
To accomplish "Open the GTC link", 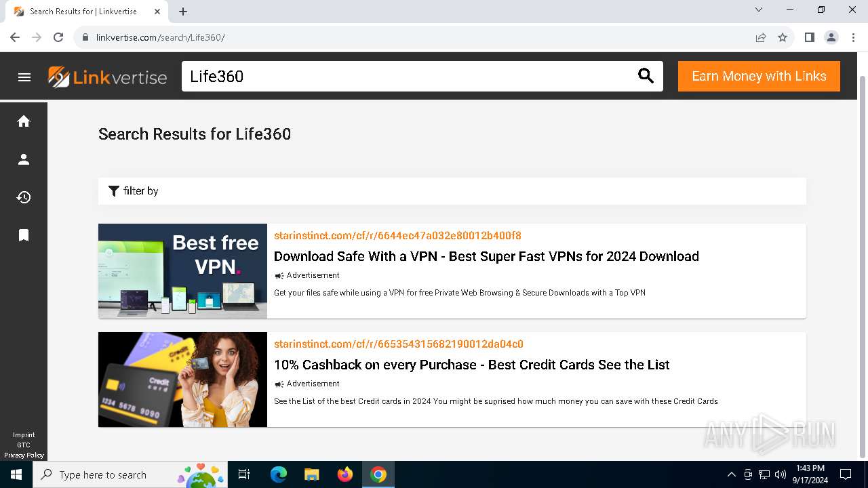I will click(x=24, y=445).
